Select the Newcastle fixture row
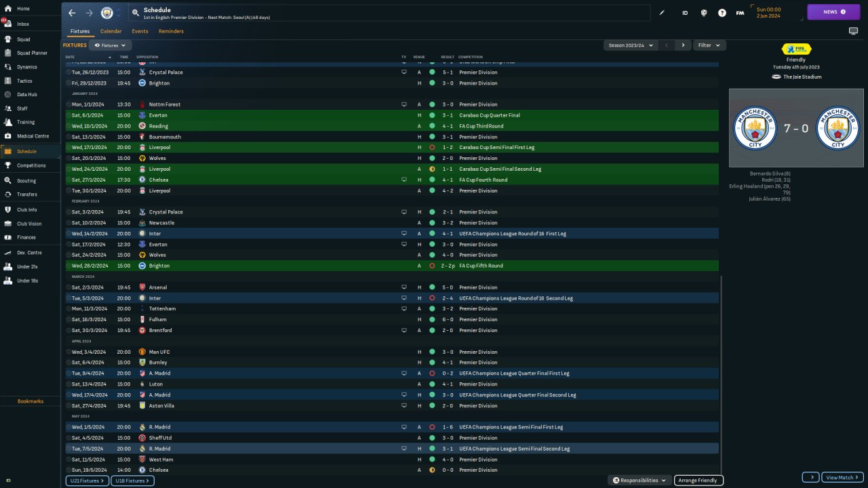 point(392,223)
